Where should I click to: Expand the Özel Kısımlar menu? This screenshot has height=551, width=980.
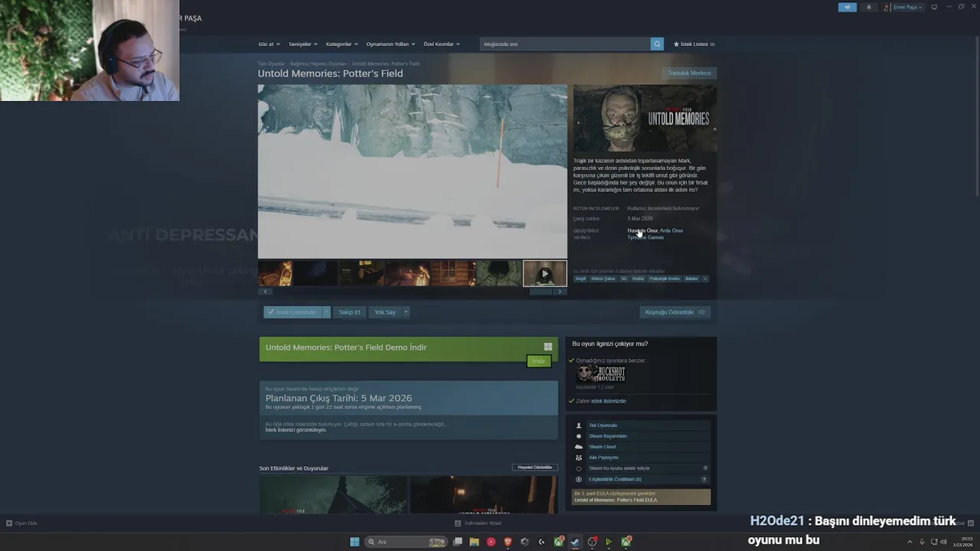(442, 44)
